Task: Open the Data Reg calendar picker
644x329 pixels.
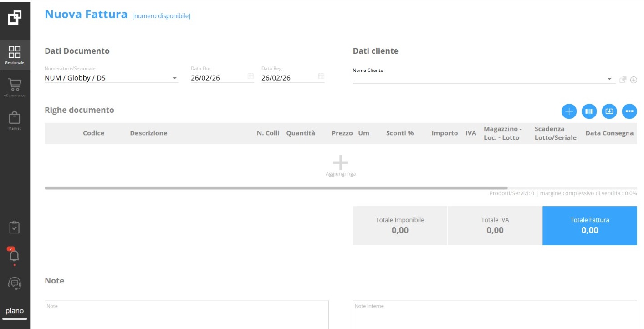Action: coord(321,76)
